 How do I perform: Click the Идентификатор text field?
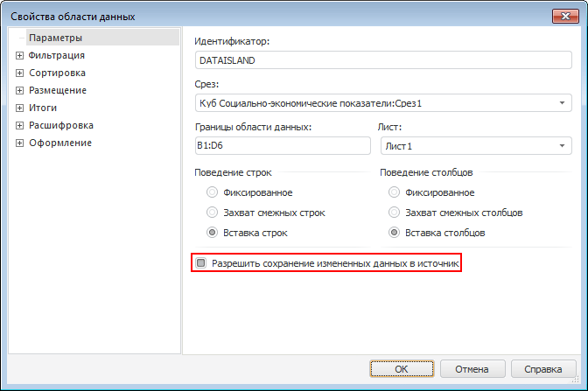(x=382, y=61)
